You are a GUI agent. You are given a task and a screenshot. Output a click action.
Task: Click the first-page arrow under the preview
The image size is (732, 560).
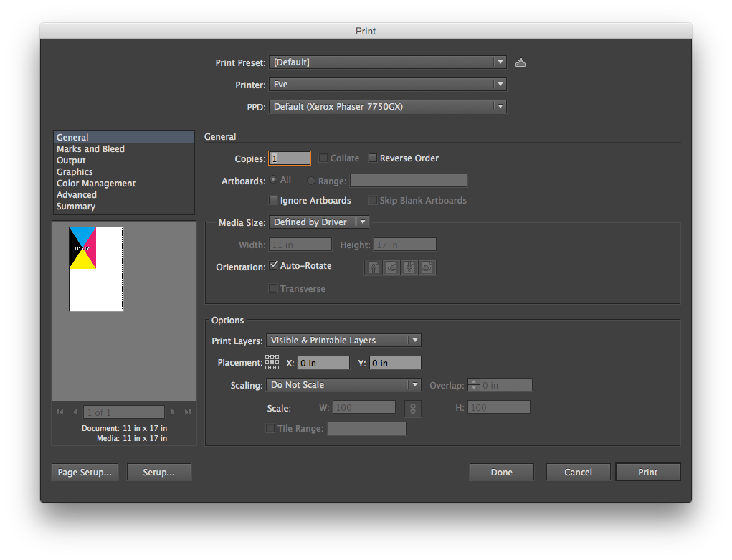point(60,412)
